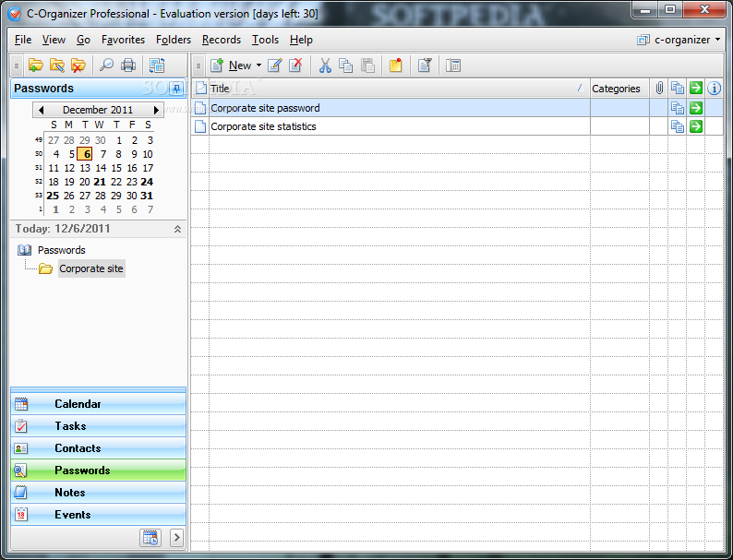
Task: Open the View menu
Action: (54, 40)
